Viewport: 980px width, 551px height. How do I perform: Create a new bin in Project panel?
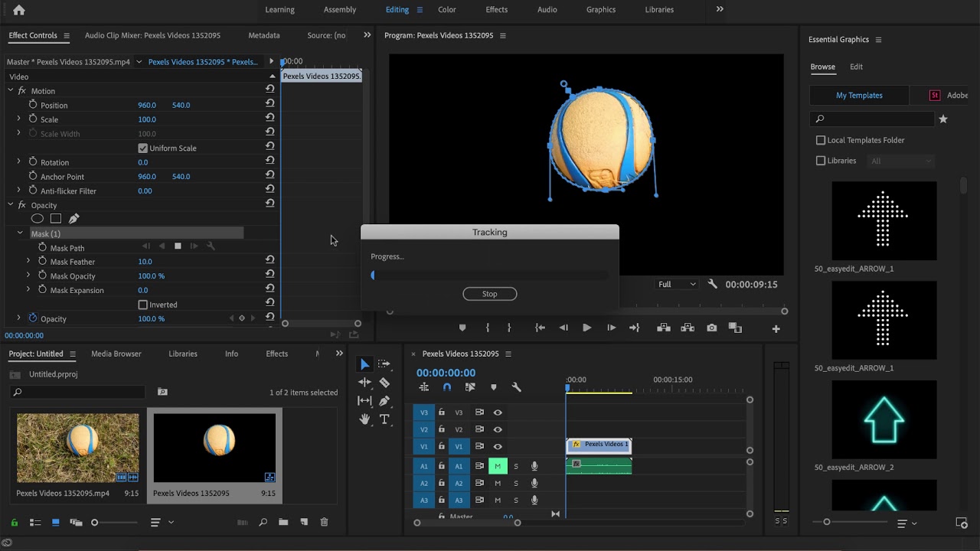click(283, 522)
